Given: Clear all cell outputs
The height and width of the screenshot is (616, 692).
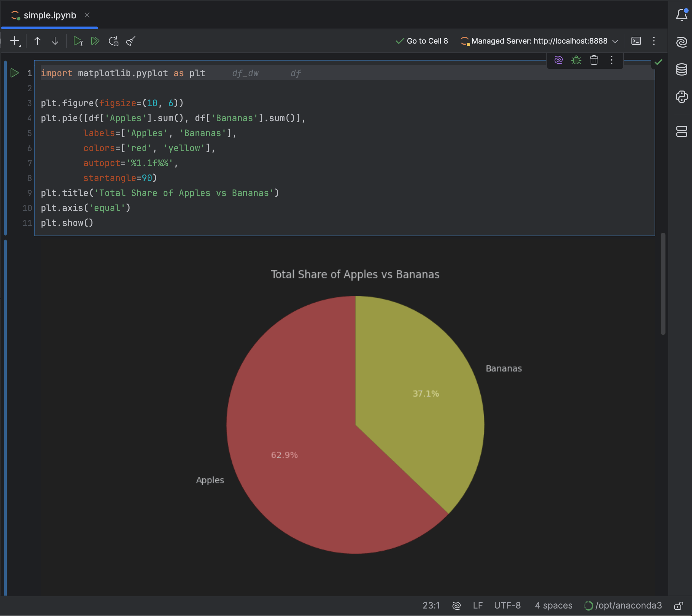Looking at the screenshot, I should tap(131, 41).
